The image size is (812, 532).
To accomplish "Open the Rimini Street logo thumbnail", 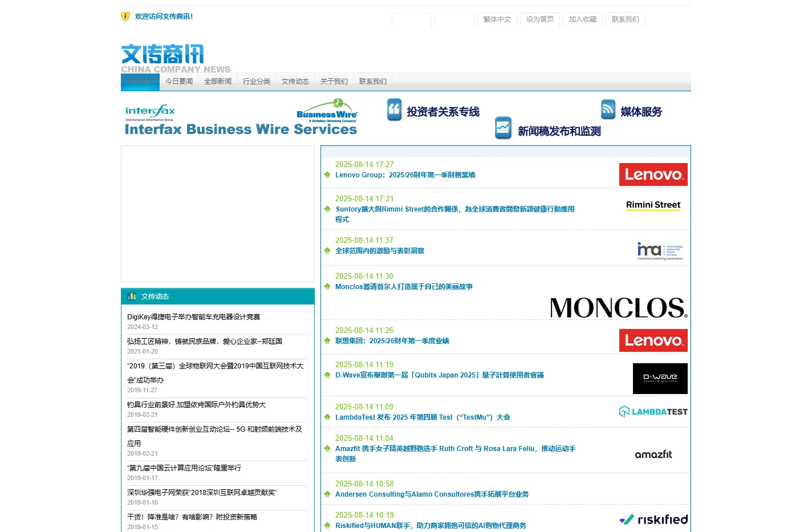I will click(x=653, y=205).
